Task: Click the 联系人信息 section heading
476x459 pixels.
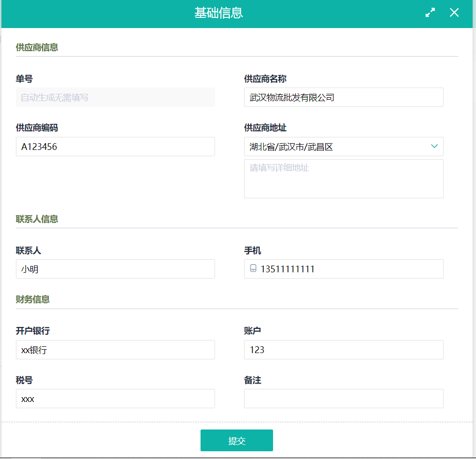Action: pyautogui.click(x=37, y=219)
